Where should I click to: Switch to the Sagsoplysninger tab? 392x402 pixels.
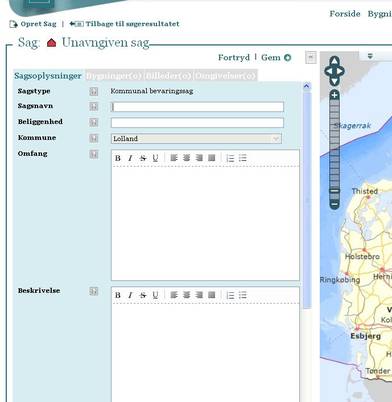click(x=48, y=76)
